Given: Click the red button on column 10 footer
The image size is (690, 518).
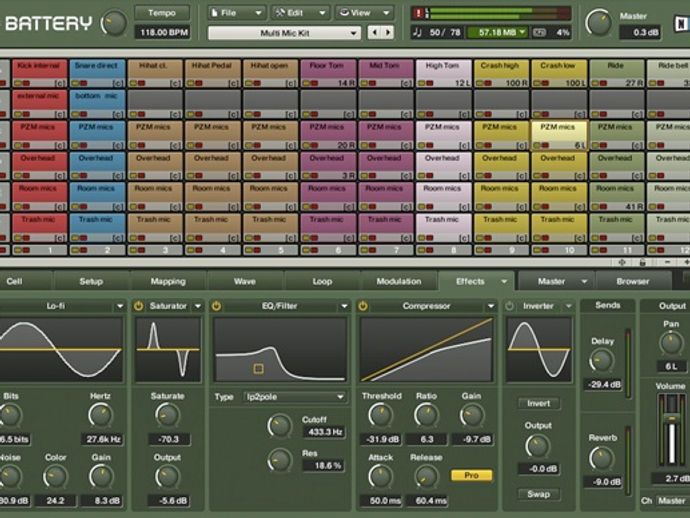Looking at the screenshot, I should coord(545,250).
